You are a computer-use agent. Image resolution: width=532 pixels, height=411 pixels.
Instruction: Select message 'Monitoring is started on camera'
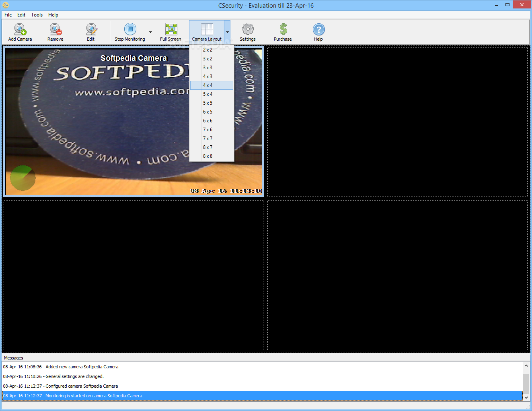[x=263, y=396]
